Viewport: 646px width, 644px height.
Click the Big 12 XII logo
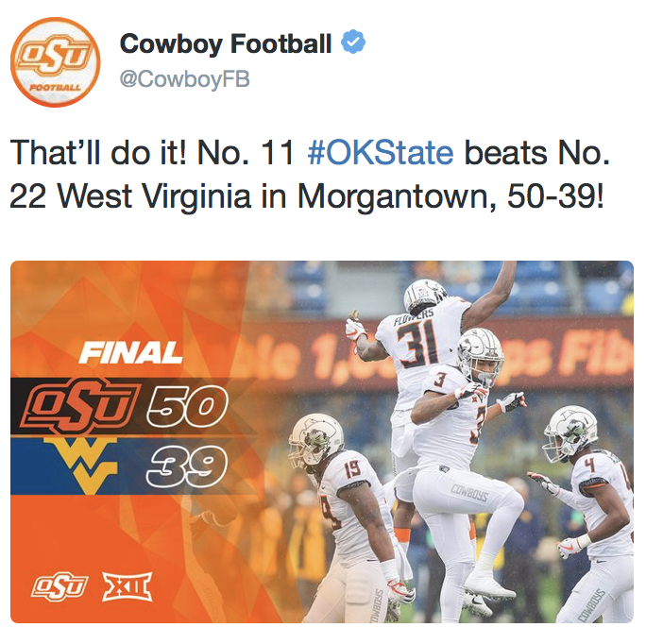click(x=127, y=586)
